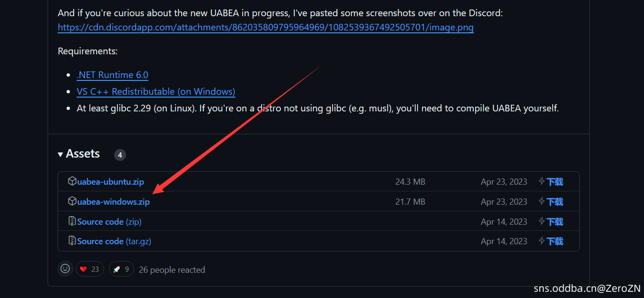Open VS C++ Redistributable link
This screenshot has height=298, width=644.
tap(156, 91)
